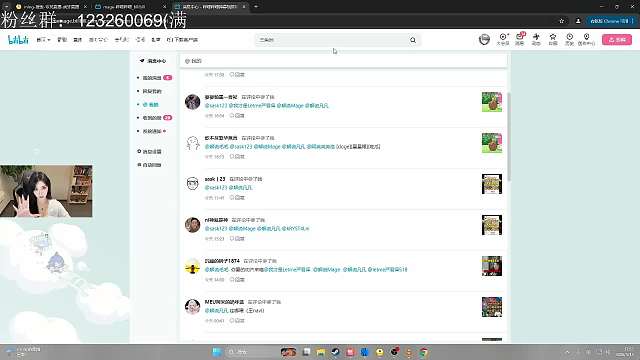The height and width of the screenshot is (360, 640).
Task: Open the 大会员 icon in the header
Action: pyautogui.click(x=503, y=40)
